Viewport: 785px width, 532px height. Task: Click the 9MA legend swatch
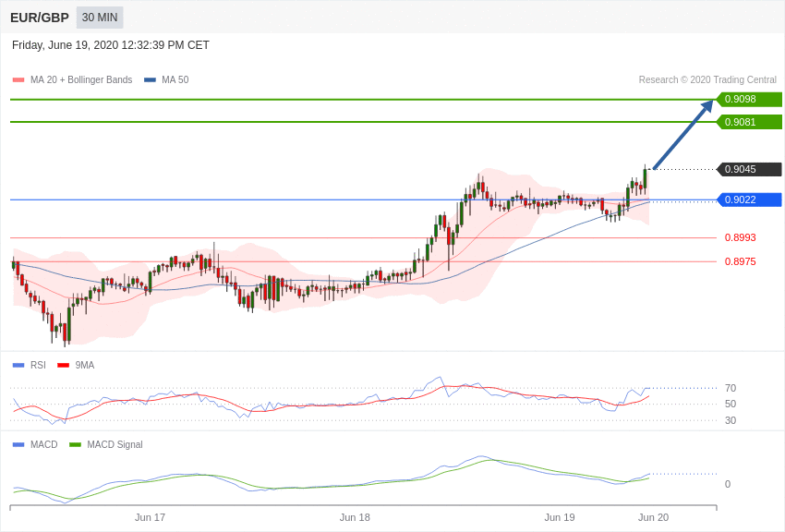coord(63,366)
